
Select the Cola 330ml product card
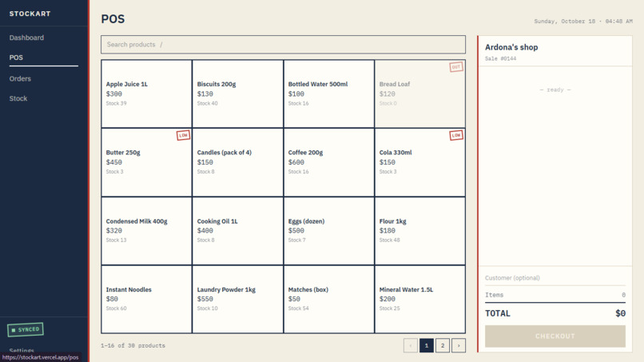tap(419, 162)
